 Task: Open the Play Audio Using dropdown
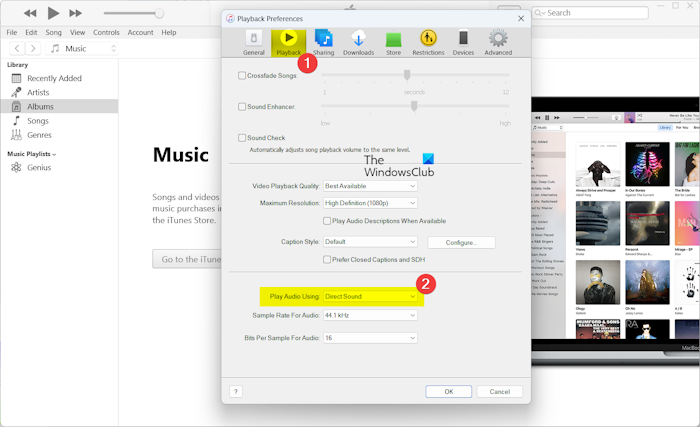(370, 297)
